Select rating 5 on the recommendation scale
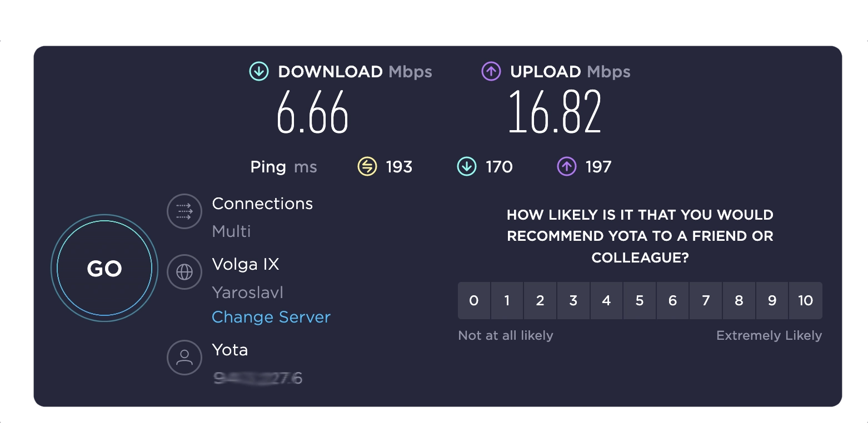This screenshot has height=446, width=868. pos(640,300)
